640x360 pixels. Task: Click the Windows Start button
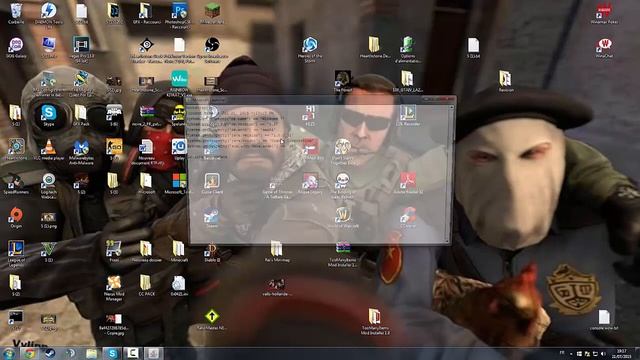tap(9, 353)
